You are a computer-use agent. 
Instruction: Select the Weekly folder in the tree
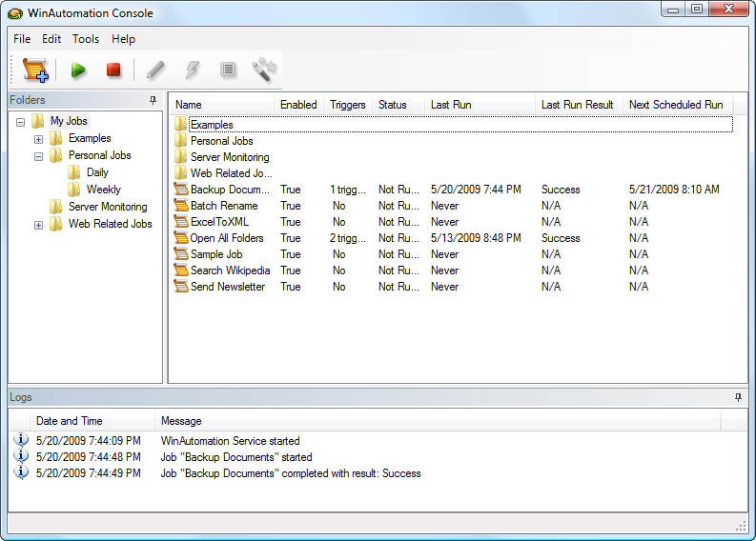[x=103, y=190]
